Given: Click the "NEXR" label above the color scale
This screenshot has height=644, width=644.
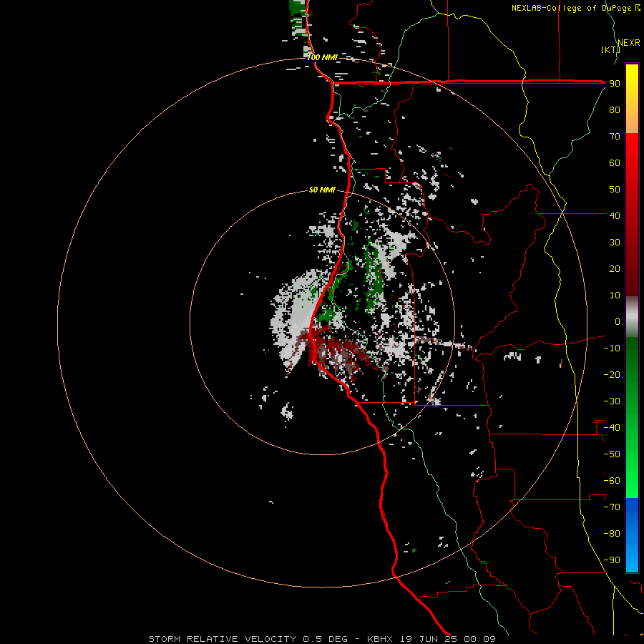Looking at the screenshot, I should point(628,43).
